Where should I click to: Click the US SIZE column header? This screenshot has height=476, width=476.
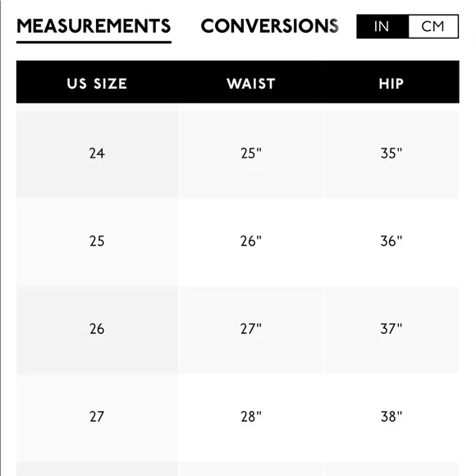click(97, 84)
